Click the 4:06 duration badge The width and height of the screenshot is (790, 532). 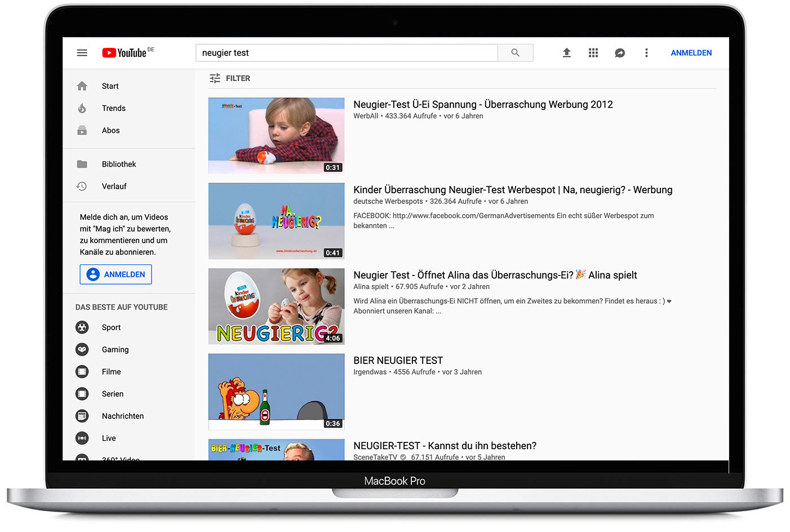coord(333,338)
